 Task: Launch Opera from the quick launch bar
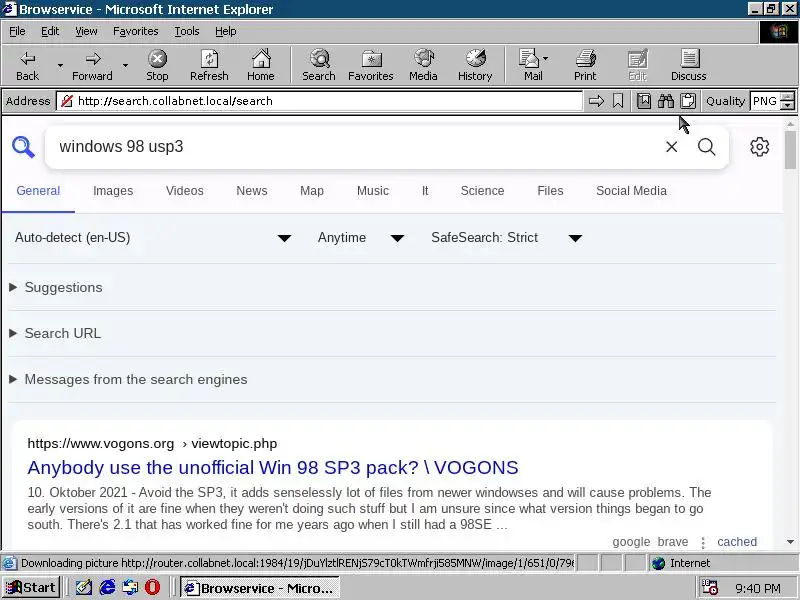pos(152,588)
